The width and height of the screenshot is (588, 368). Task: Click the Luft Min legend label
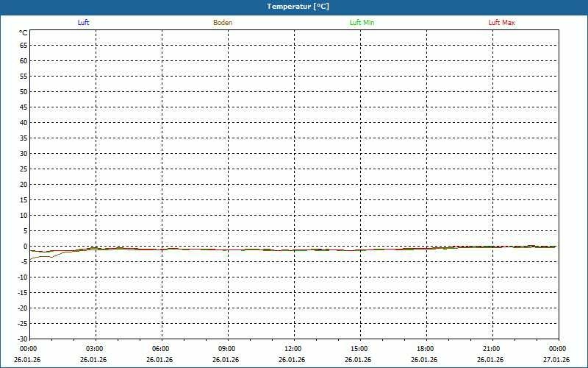(x=362, y=23)
